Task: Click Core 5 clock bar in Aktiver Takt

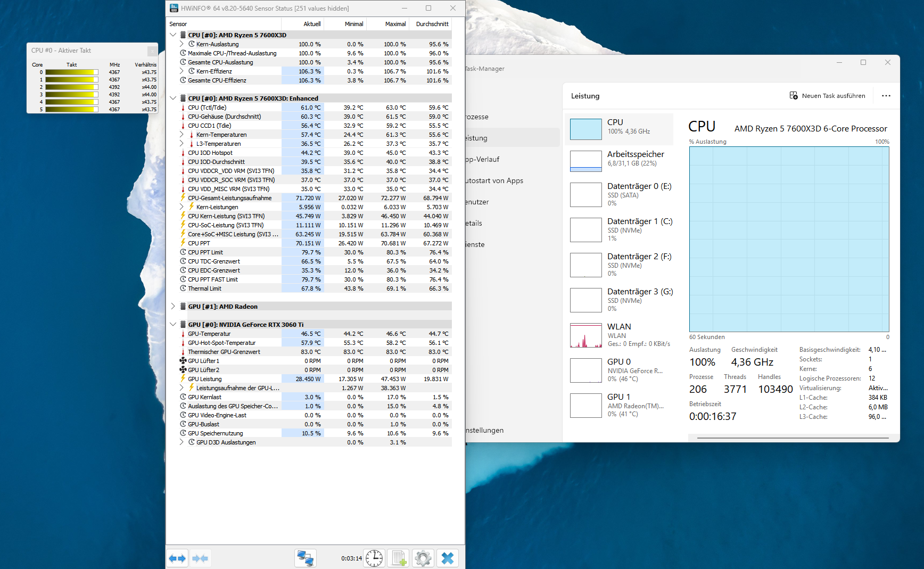Action: (72, 110)
